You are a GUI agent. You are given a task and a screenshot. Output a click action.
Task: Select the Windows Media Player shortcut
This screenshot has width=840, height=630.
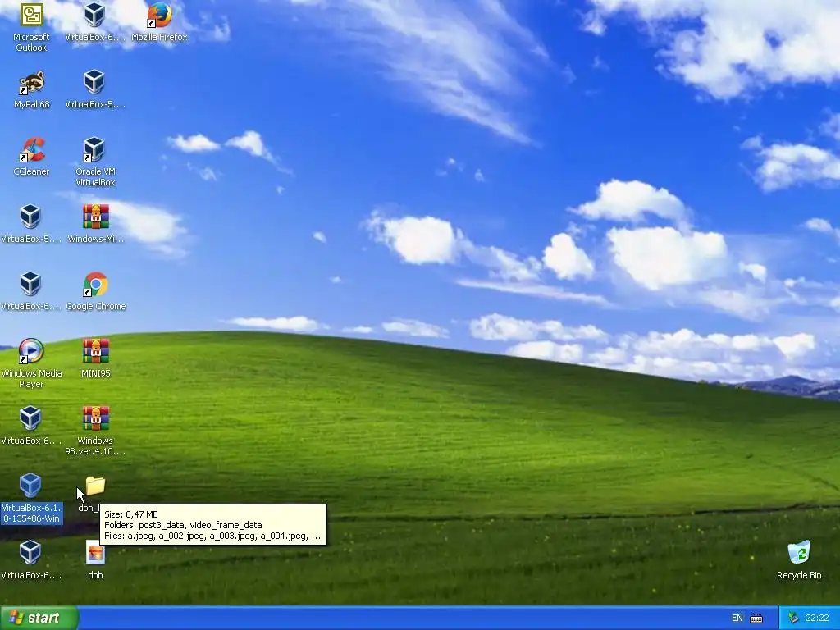[x=31, y=363]
